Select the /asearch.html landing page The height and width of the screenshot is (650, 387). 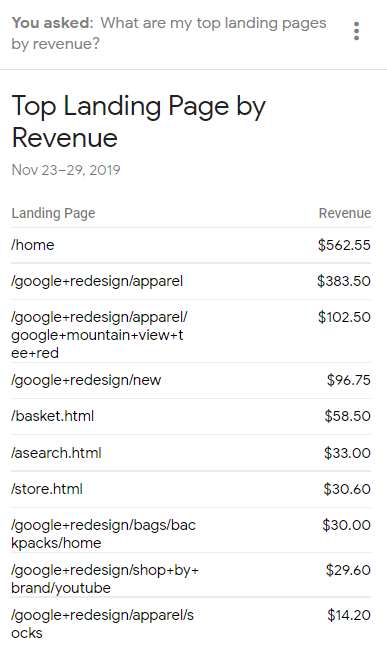(x=56, y=453)
